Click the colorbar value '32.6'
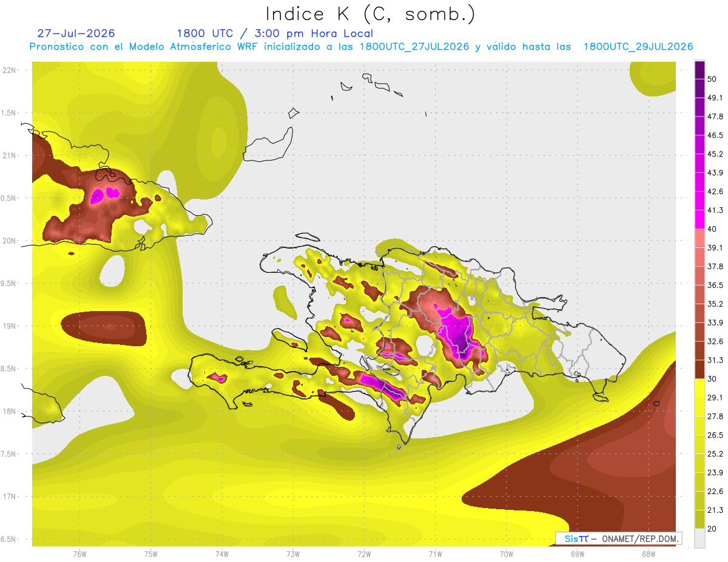The image size is (728, 562). click(x=715, y=341)
